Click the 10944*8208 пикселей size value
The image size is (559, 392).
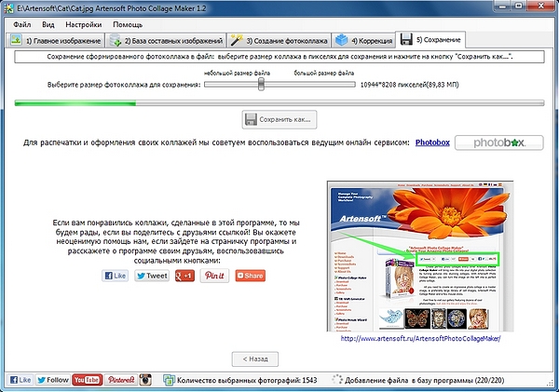pos(409,85)
